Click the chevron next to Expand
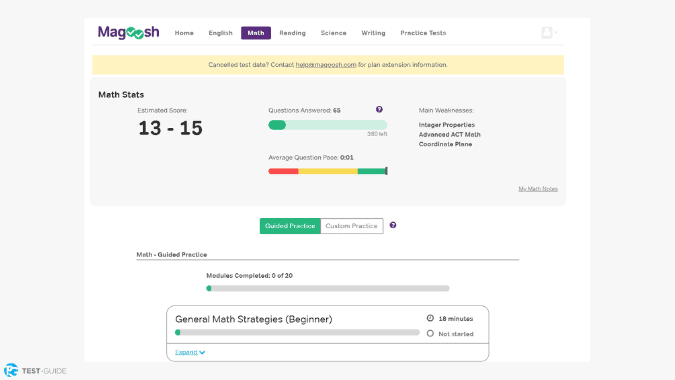This screenshot has height=380, width=675. 202,352
